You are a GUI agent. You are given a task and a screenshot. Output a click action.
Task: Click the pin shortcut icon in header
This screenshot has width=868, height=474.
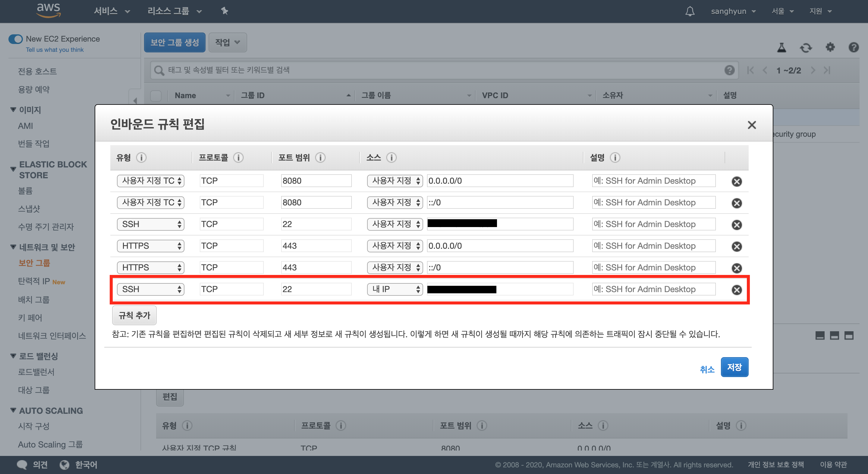coord(225,11)
